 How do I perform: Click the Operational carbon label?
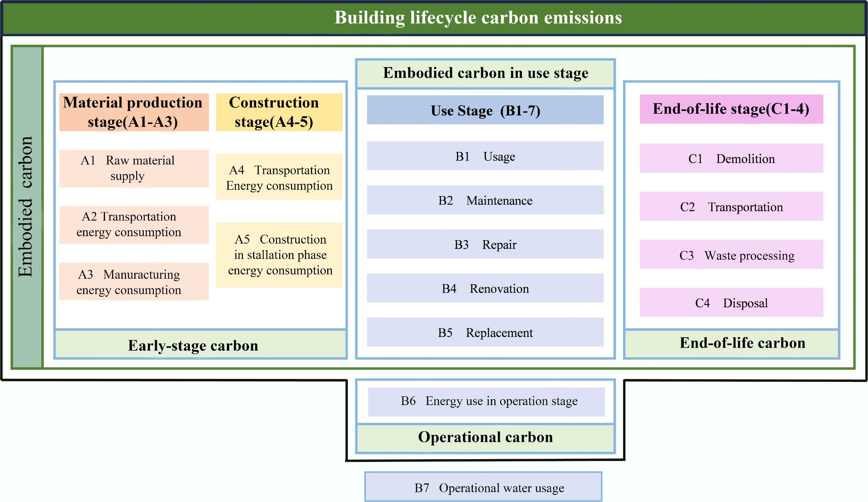tap(485, 438)
